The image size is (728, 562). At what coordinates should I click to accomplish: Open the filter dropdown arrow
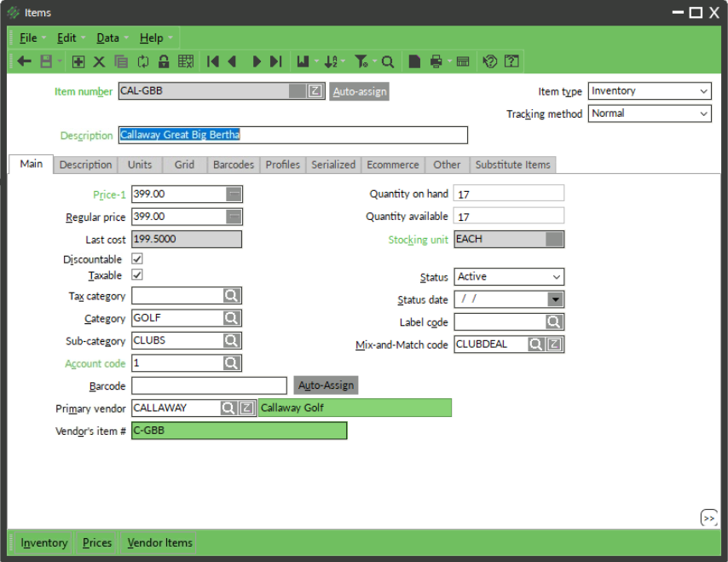374,61
